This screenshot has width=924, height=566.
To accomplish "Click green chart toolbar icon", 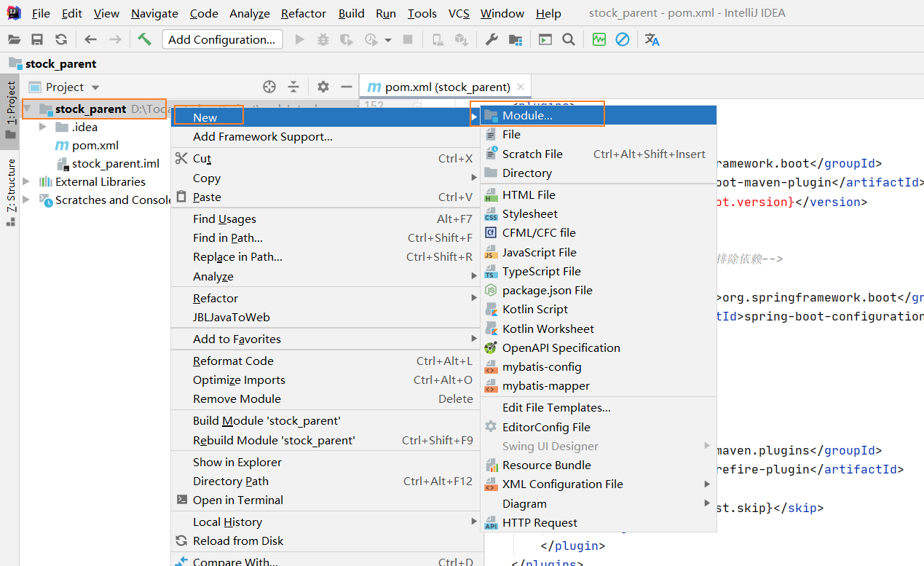I will pyautogui.click(x=599, y=39).
